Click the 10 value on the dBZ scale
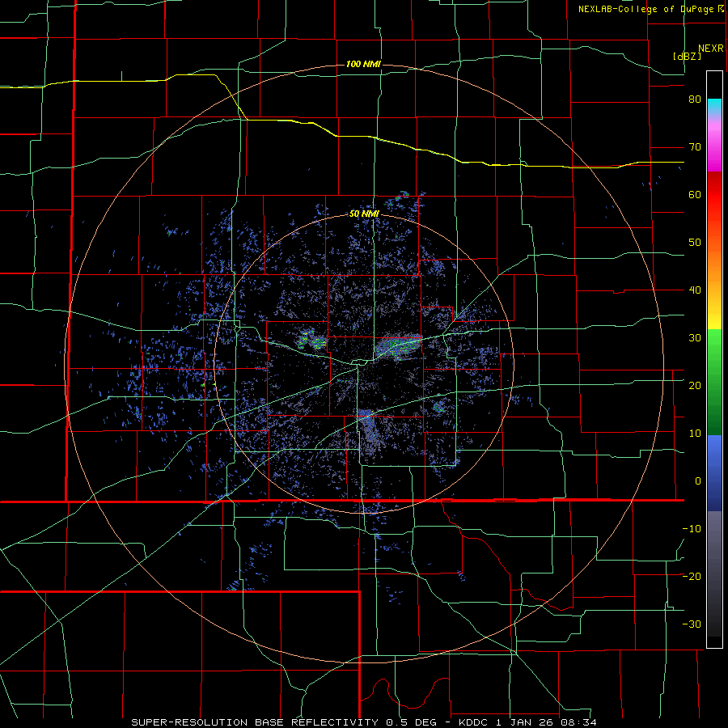 695,434
